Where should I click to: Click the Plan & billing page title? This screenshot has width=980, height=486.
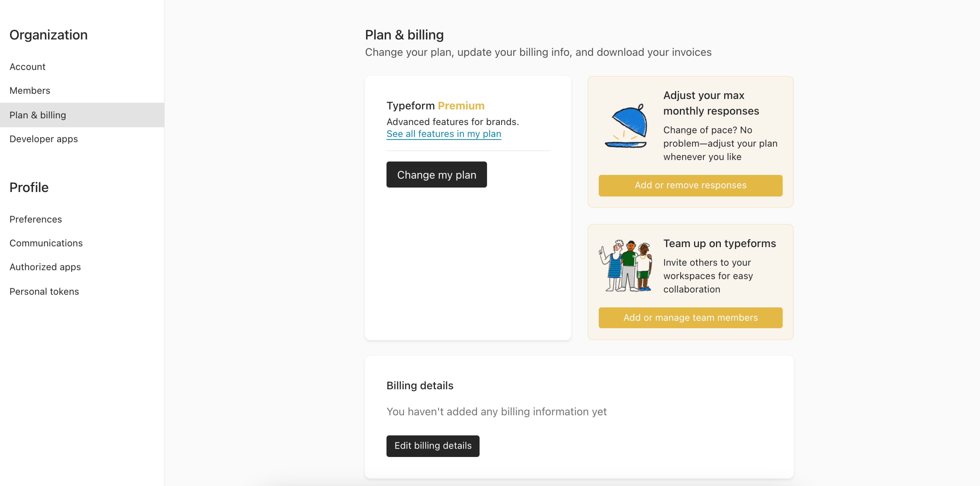click(404, 35)
